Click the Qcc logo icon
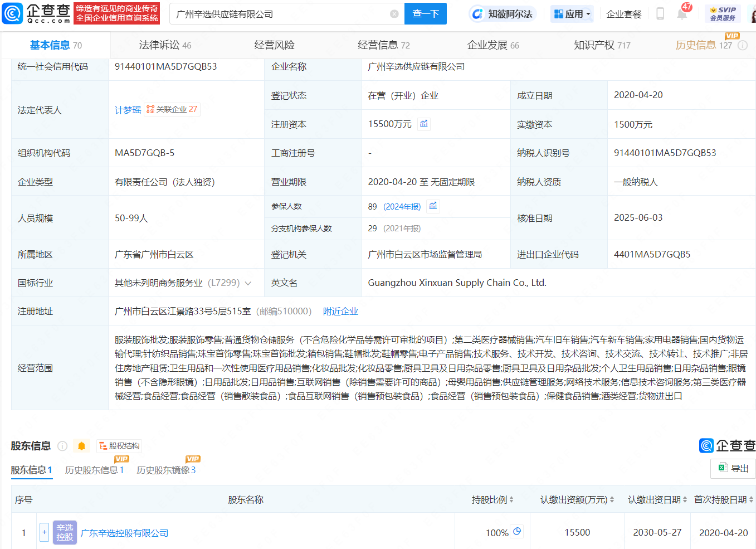 12,13
